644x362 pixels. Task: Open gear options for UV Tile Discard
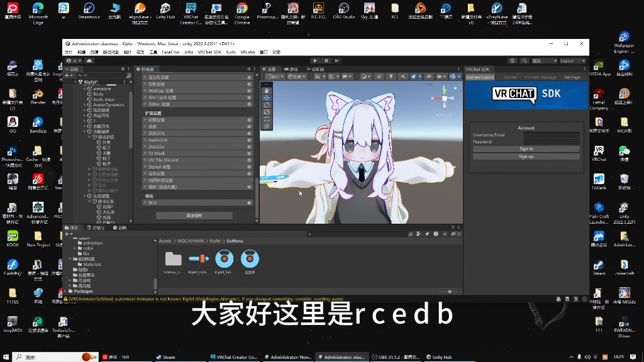point(249,160)
